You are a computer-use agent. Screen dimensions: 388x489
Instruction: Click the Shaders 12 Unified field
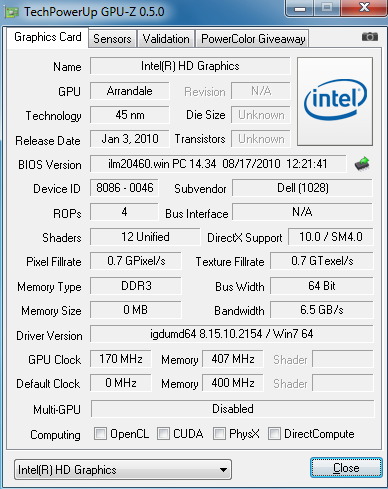point(145,237)
